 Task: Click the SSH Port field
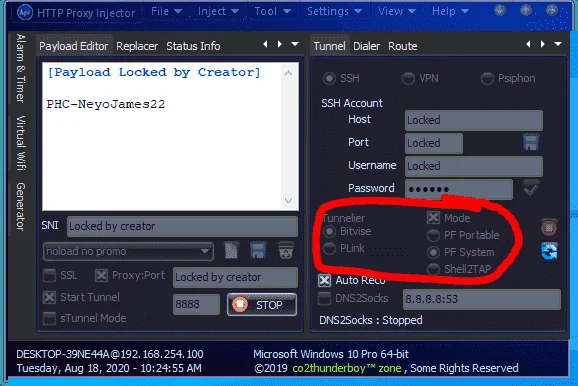tap(434, 143)
